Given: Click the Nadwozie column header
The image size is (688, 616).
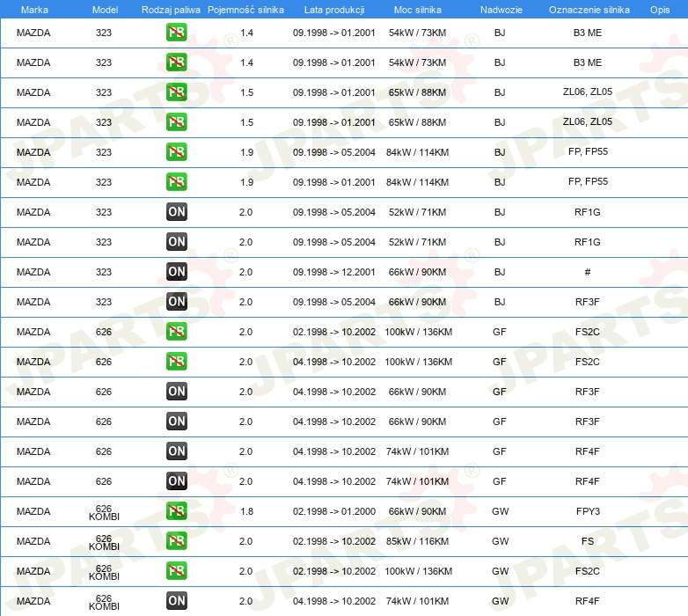Looking at the screenshot, I should tap(501, 10).
